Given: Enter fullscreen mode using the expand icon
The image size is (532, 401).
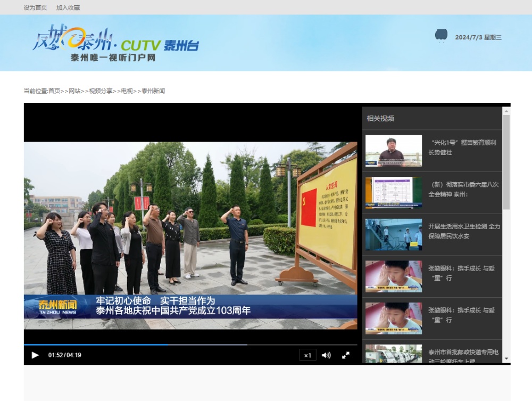Looking at the screenshot, I should click(x=345, y=355).
